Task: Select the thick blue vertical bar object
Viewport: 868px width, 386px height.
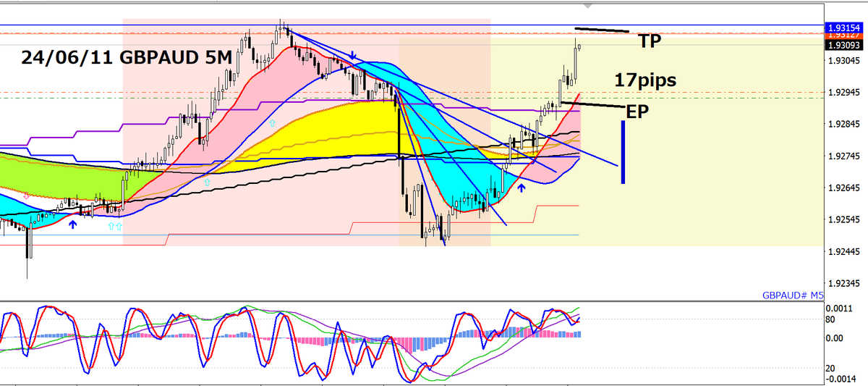Action: (x=623, y=152)
